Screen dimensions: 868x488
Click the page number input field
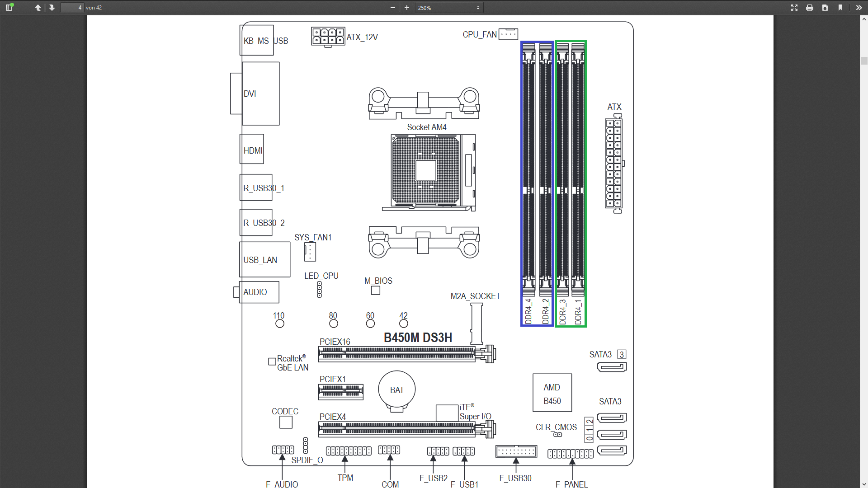(x=72, y=7)
